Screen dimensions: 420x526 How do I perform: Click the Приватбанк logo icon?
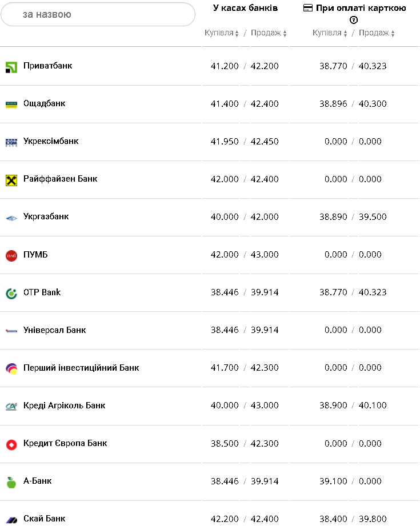(x=11, y=67)
